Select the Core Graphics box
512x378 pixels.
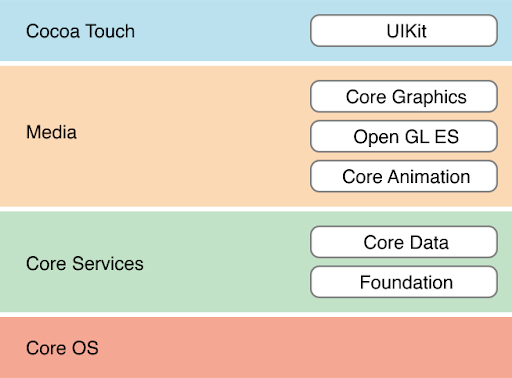pos(404,96)
